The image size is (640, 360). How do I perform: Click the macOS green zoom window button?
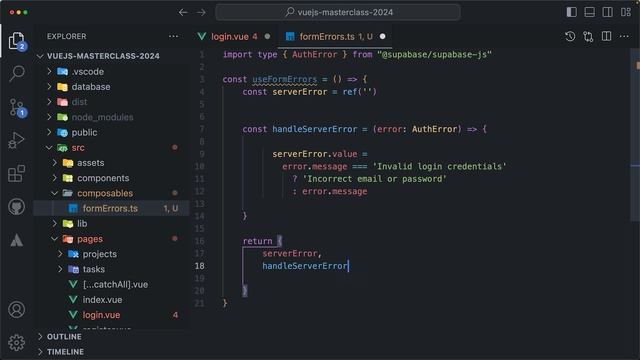tap(25, 12)
